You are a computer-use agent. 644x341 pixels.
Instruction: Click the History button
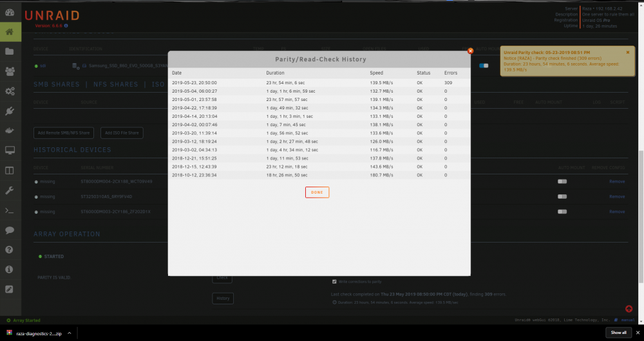223,299
